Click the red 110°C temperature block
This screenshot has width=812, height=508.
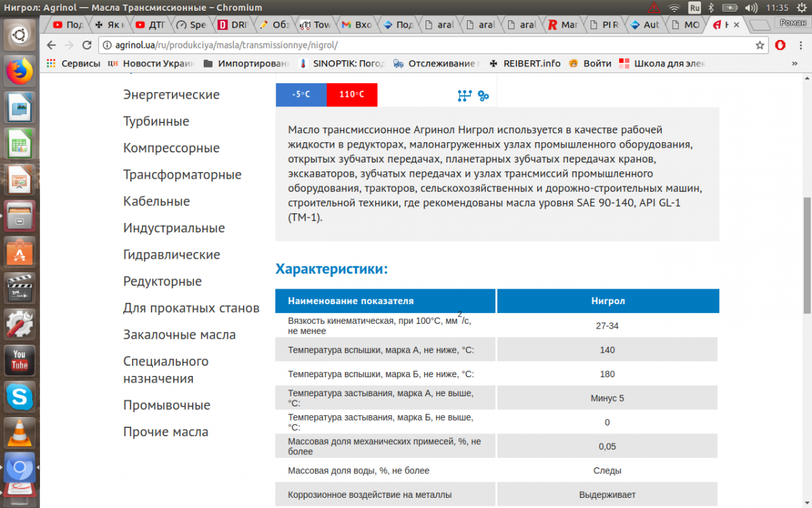click(x=352, y=95)
